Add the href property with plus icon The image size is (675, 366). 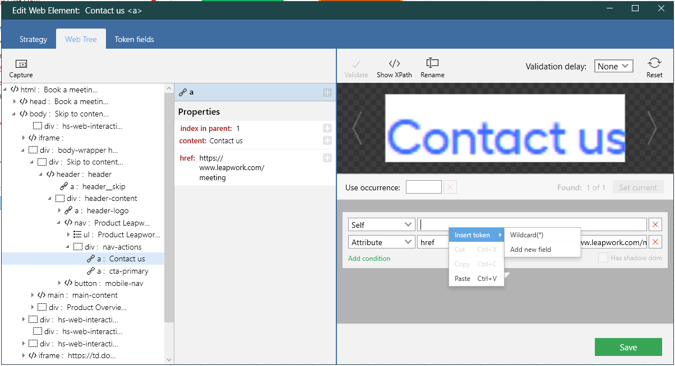pos(327,158)
